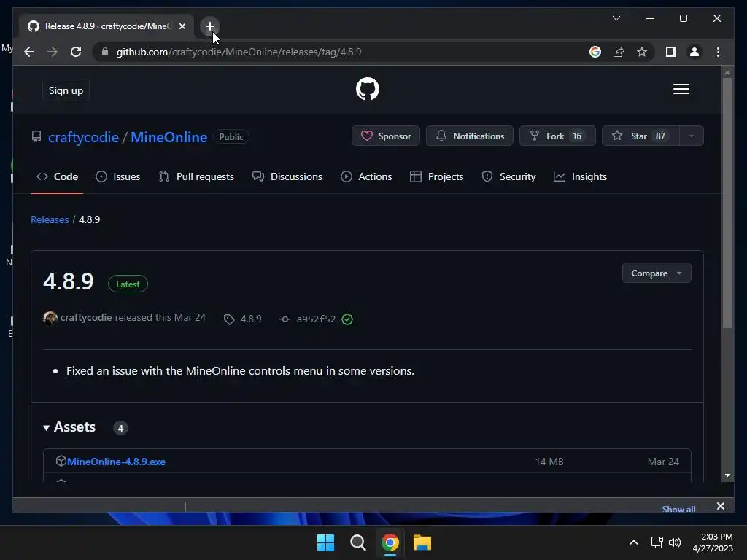Open the Compare dropdown
This screenshot has width=747, height=560.
[656, 273]
